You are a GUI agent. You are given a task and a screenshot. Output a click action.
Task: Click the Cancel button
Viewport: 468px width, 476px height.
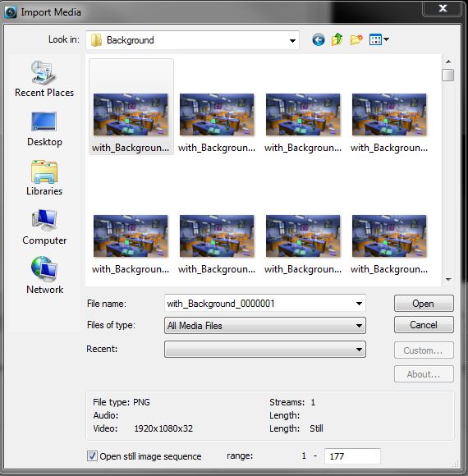pos(424,325)
